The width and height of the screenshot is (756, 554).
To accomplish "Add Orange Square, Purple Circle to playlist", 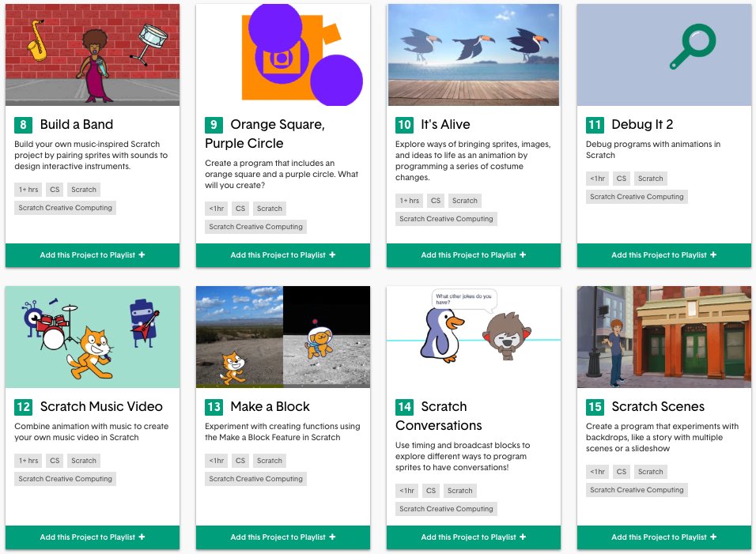I will [283, 254].
